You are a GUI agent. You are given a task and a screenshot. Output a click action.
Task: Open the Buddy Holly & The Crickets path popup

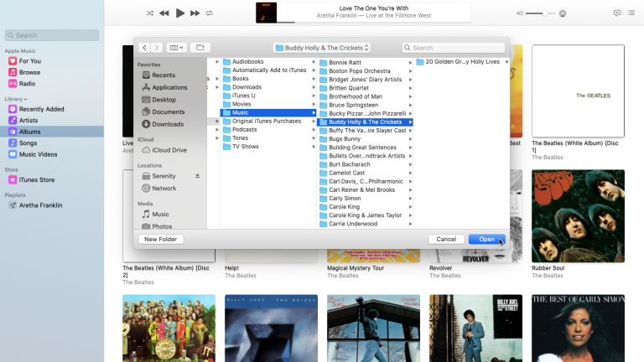click(x=322, y=48)
